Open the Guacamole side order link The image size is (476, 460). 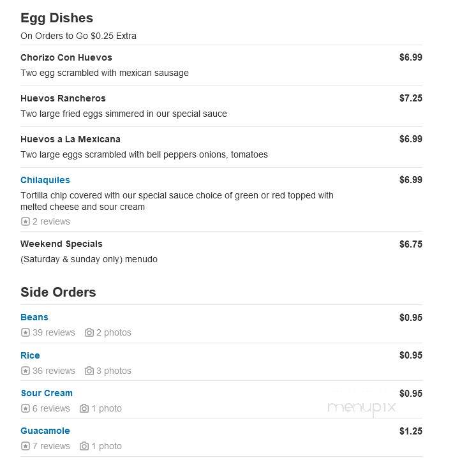(45, 431)
